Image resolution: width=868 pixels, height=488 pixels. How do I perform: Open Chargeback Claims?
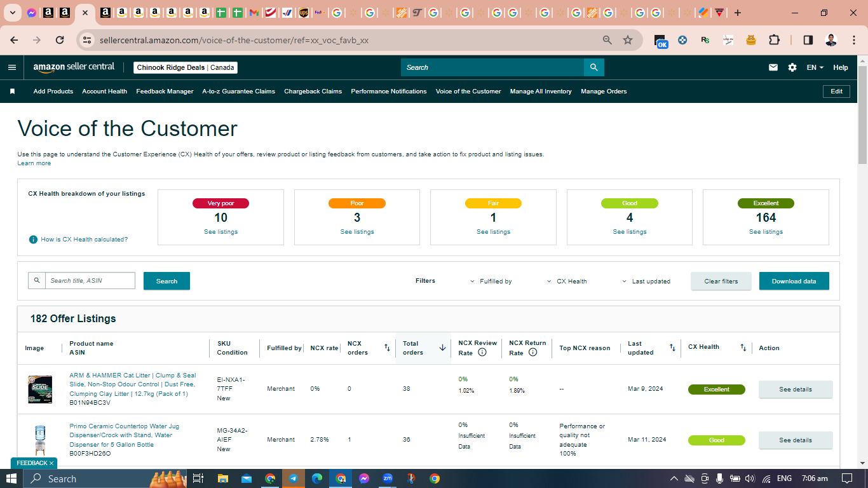tap(313, 91)
